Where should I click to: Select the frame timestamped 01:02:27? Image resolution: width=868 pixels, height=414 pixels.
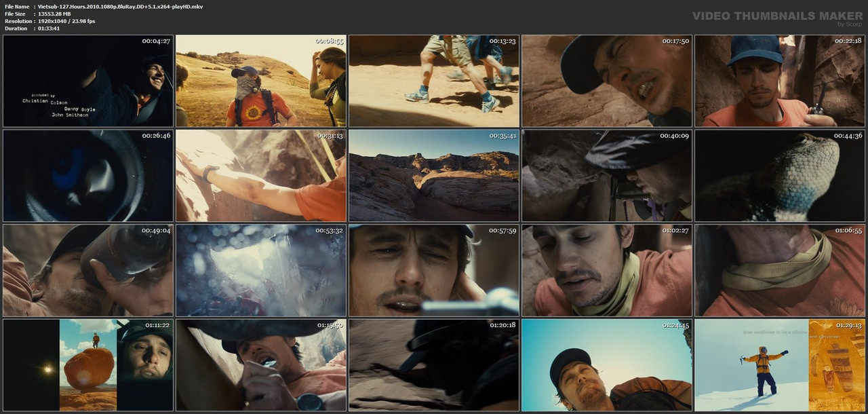607,271
